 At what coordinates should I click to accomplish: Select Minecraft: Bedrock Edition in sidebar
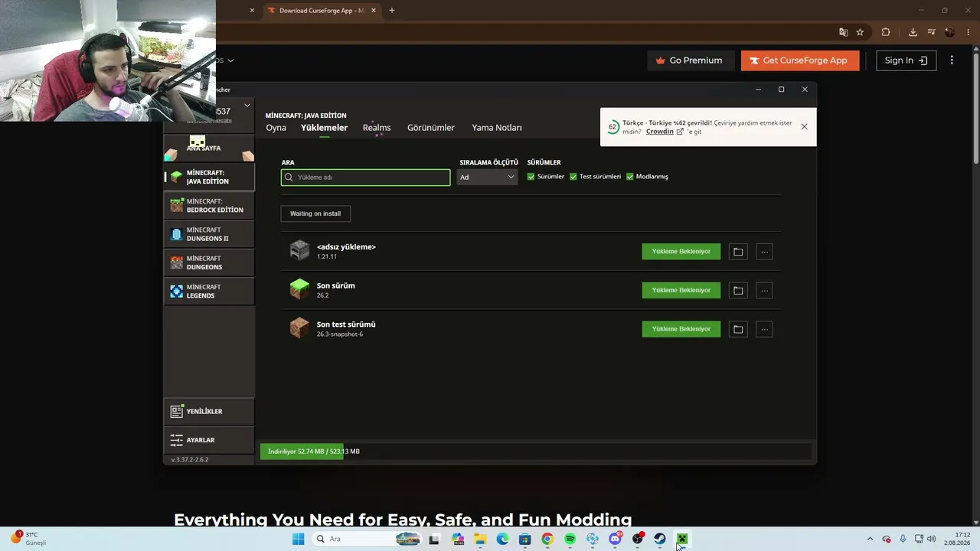click(x=209, y=206)
